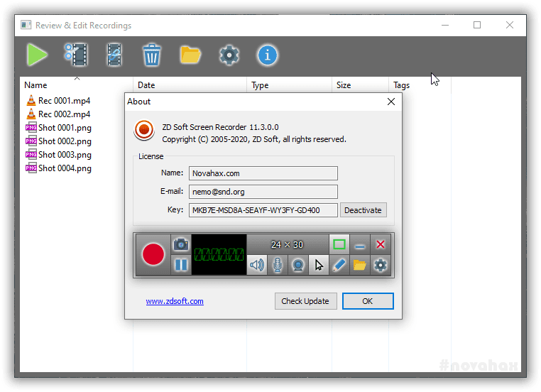
Task: Delete recording with the trash bin icon
Action: coord(152,55)
